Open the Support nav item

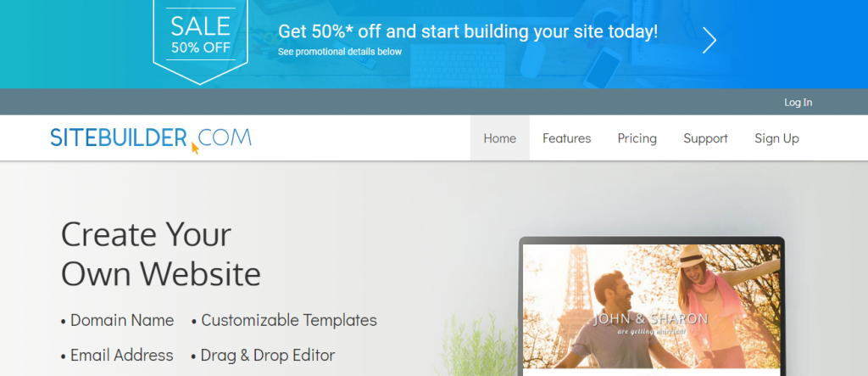tap(705, 138)
